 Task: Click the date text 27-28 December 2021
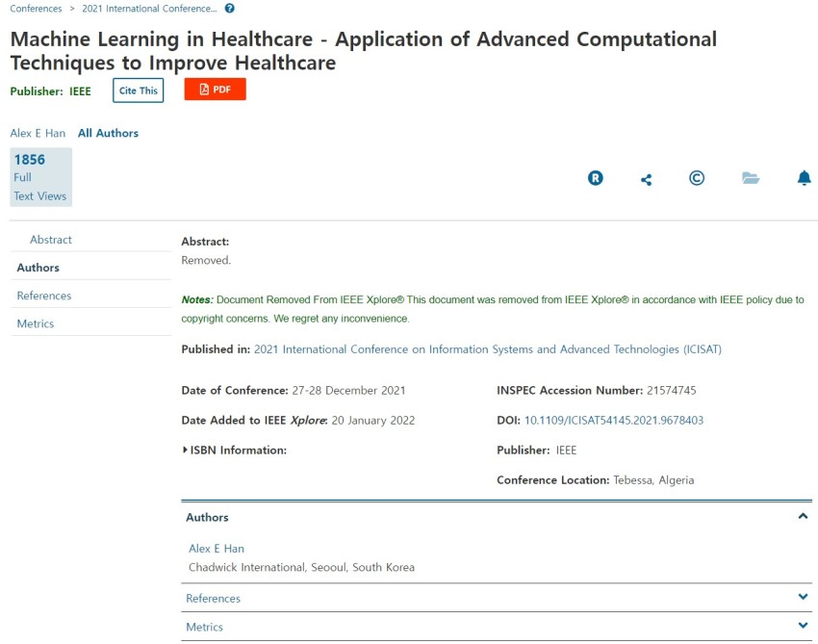pos(348,391)
